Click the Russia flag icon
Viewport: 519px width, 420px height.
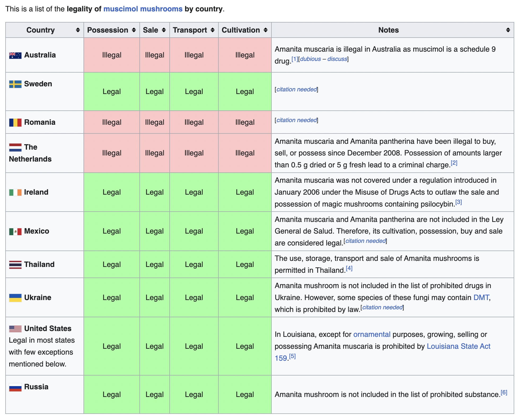tap(15, 387)
